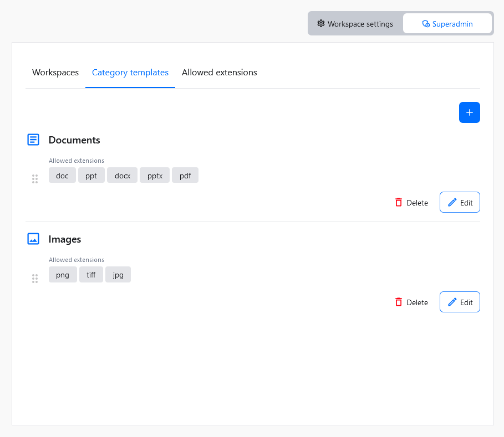Select the pdf extension chip under Documents
The height and width of the screenshot is (437, 504).
click(x=185, y=175)
